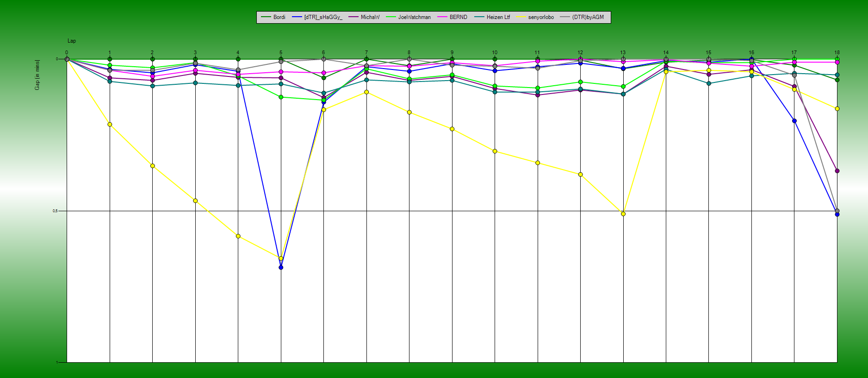
Task: Select the yellow point at lap 8
Action: [409, 112]
